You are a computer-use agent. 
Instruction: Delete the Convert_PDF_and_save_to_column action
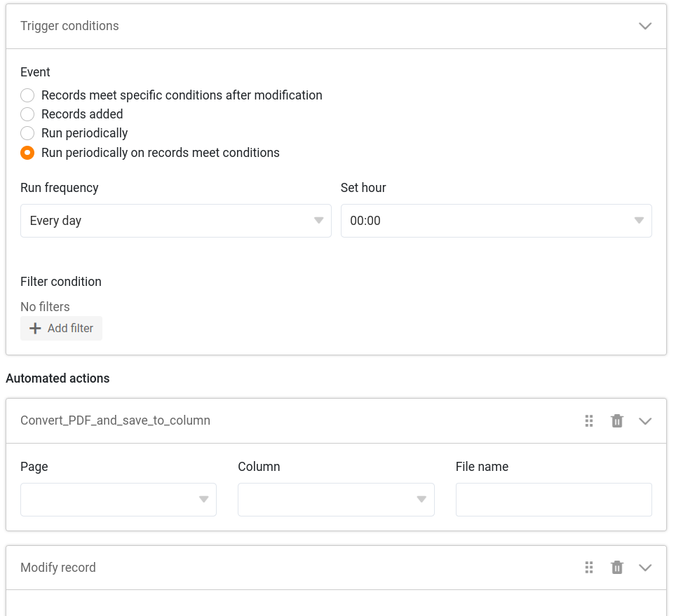(617, 420)
